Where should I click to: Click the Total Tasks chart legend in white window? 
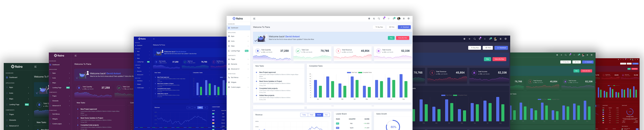click(352, 72)
